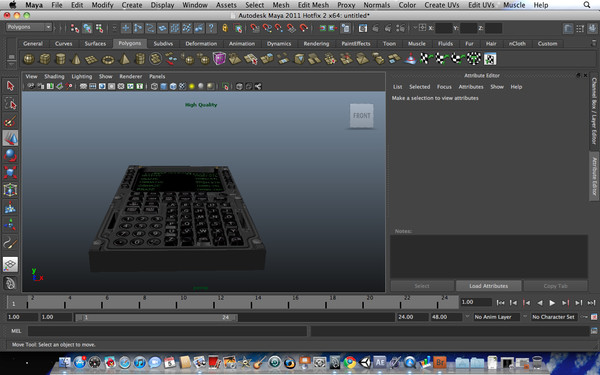
Task: Toggle snap to grids magnet
Action: coord(254,28)
